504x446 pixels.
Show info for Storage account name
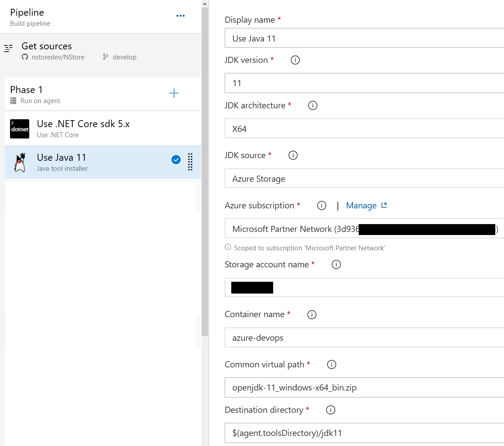click(x=336, y=265)
